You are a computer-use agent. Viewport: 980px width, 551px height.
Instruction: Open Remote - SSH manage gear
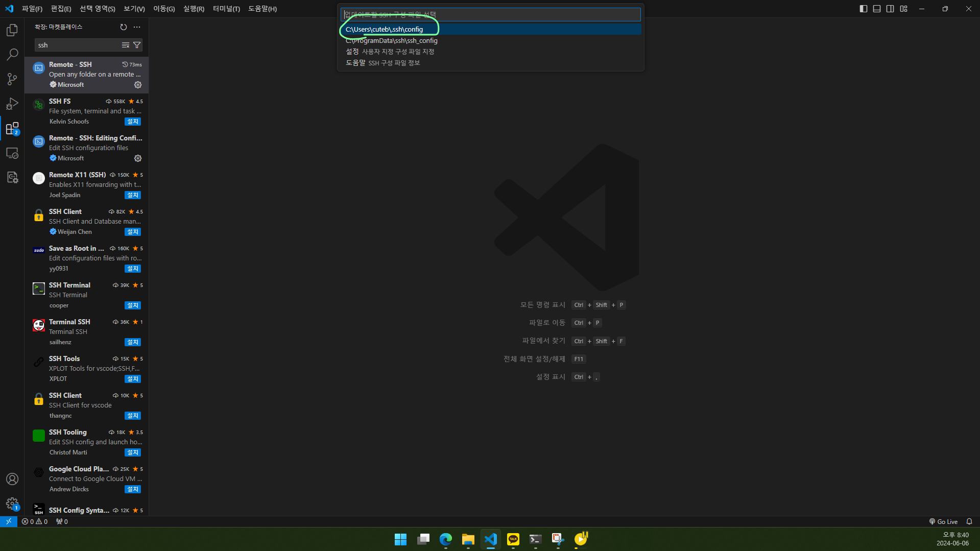[138, 85]
